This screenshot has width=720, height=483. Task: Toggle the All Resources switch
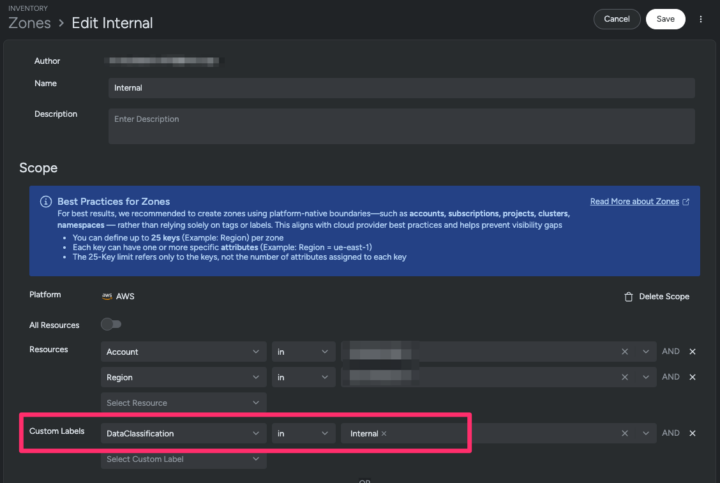click(110, 324)
